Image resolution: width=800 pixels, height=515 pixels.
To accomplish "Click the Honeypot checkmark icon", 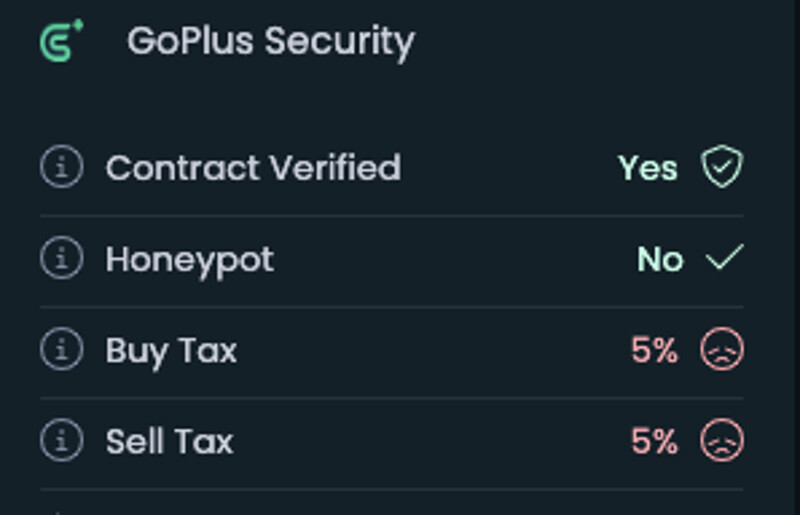I will coord(723,259).
